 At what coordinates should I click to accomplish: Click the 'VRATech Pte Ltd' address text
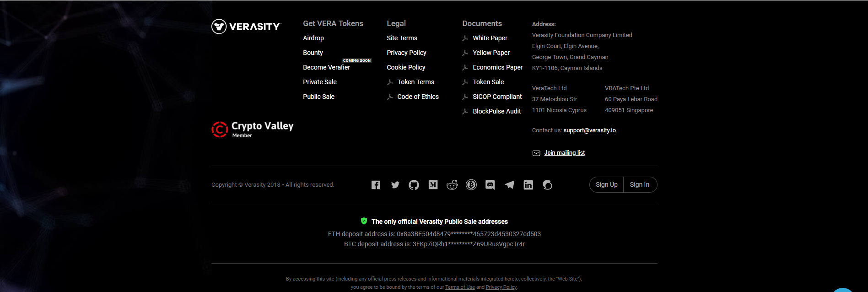tap(627, 88)
